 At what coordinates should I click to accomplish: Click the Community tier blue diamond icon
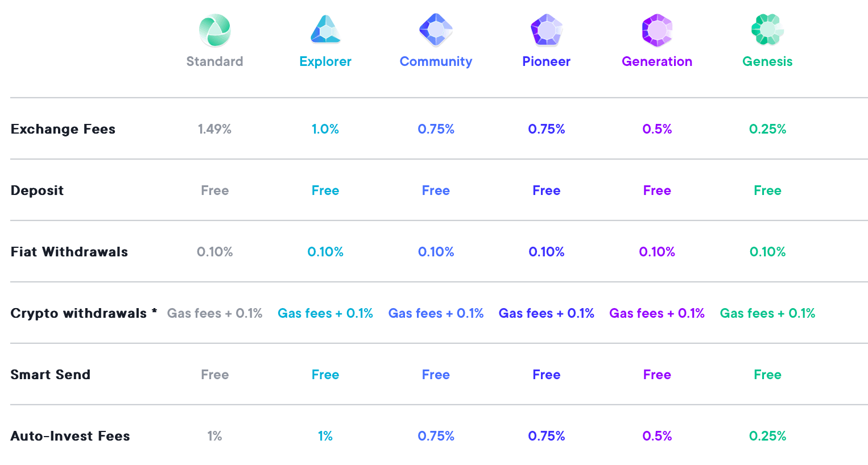tap(436, 30)
